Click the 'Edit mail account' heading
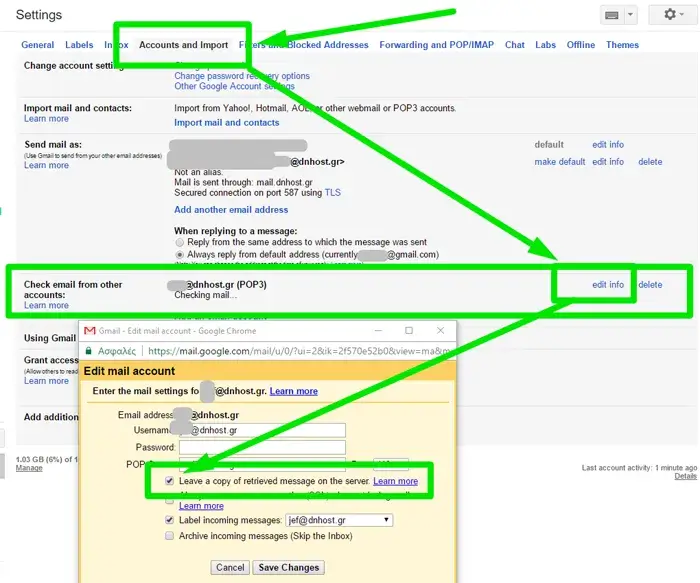Screen dimensions: 700x583 (129, 371)
